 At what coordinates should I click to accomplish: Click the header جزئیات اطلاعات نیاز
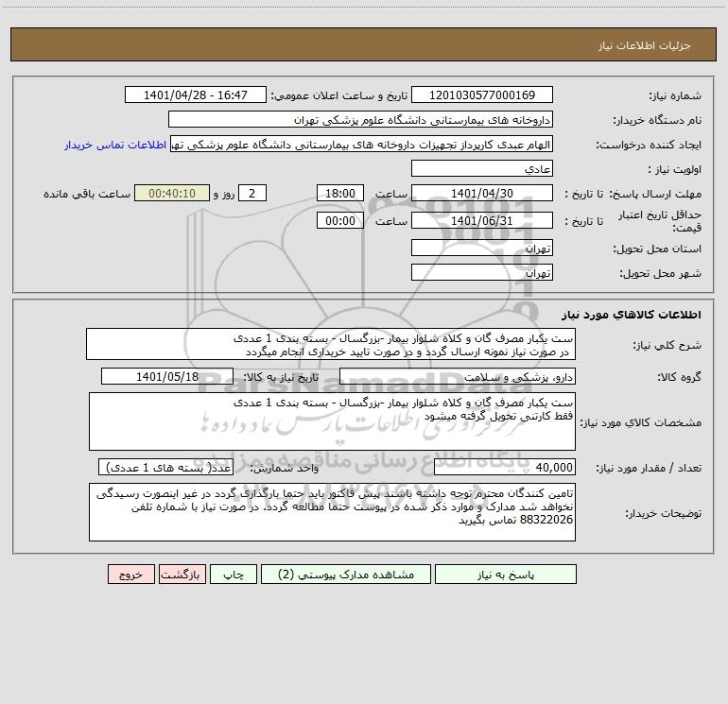coord(645,45)
